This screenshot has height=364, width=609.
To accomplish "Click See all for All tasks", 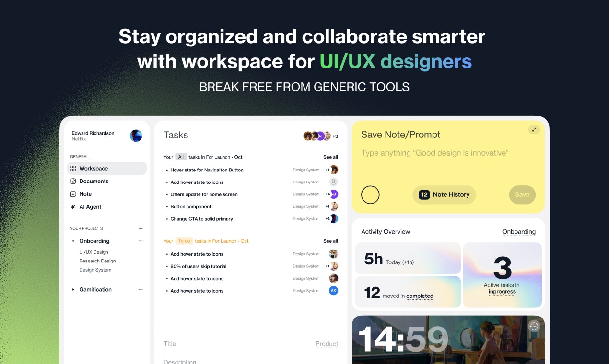I will click(330, 157).
